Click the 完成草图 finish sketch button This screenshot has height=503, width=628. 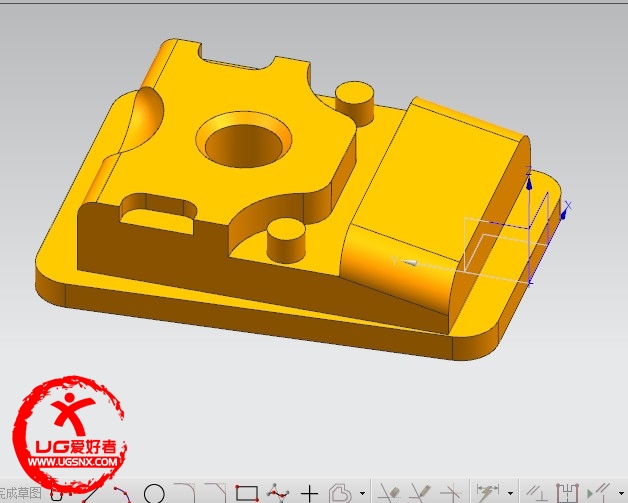point(21,493)
